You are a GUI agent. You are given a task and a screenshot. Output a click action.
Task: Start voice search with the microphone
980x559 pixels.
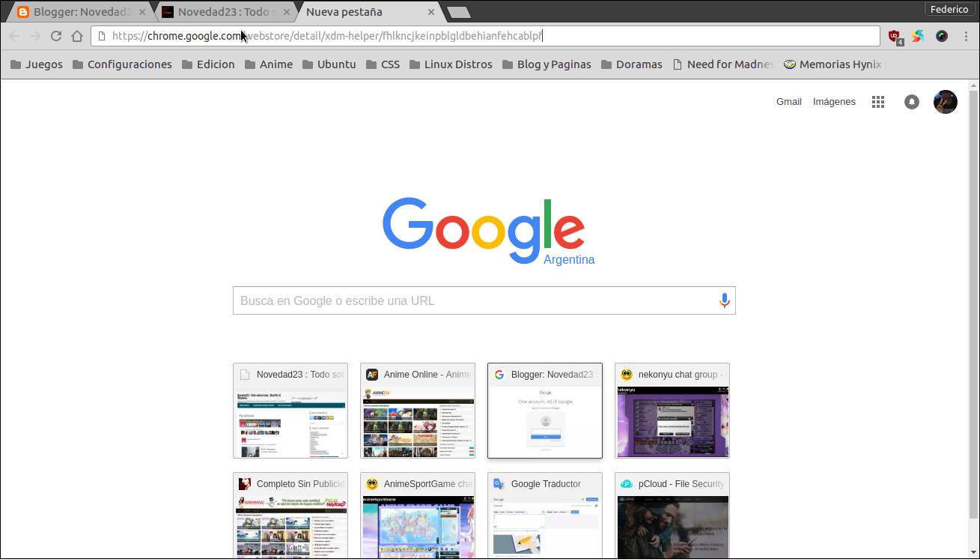point(724,300)
